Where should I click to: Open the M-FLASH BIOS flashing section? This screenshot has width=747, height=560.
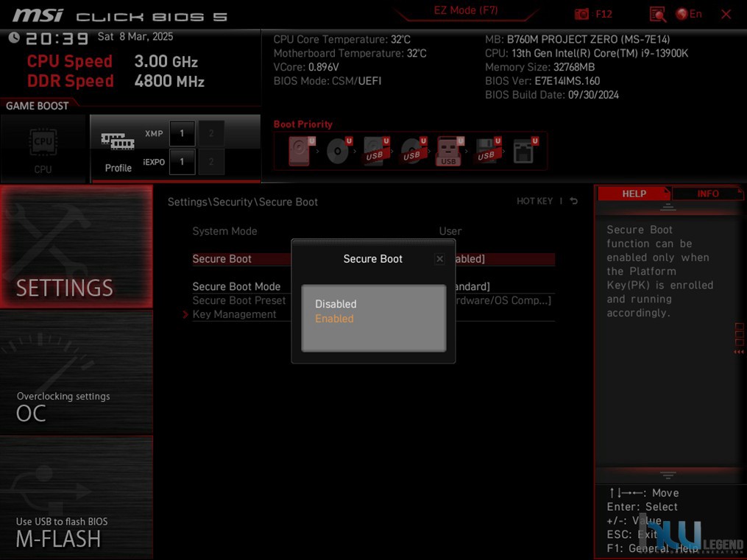point(77,497)
